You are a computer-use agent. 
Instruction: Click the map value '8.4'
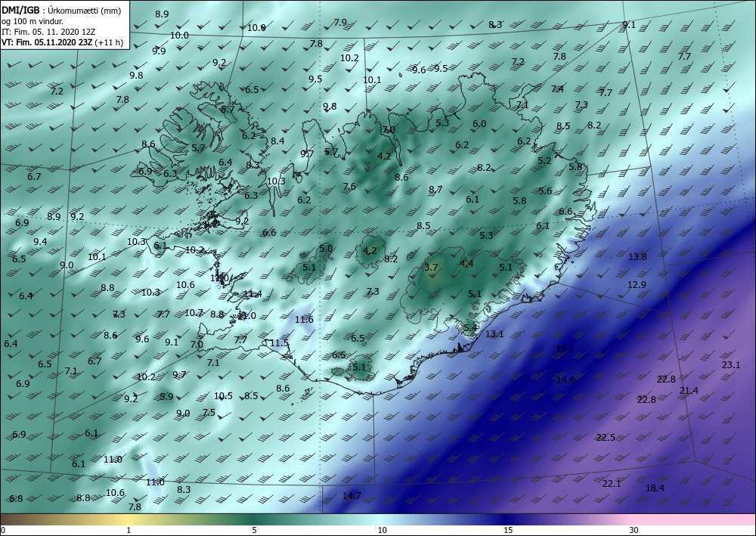[277, 141]
